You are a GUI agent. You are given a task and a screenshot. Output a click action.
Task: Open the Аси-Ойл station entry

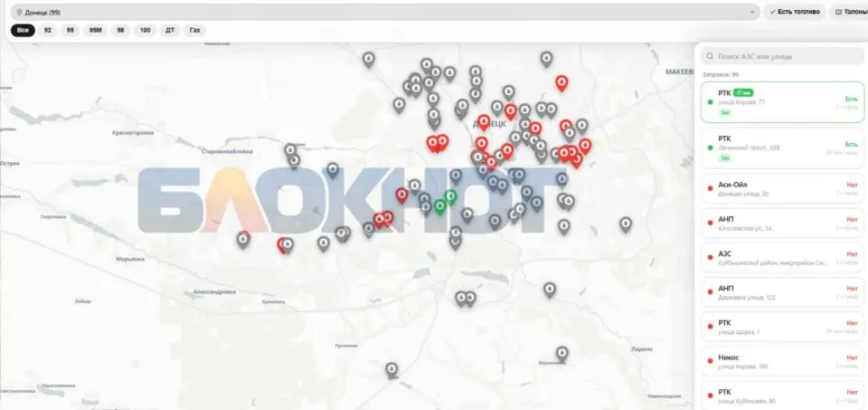click(782, 188)
